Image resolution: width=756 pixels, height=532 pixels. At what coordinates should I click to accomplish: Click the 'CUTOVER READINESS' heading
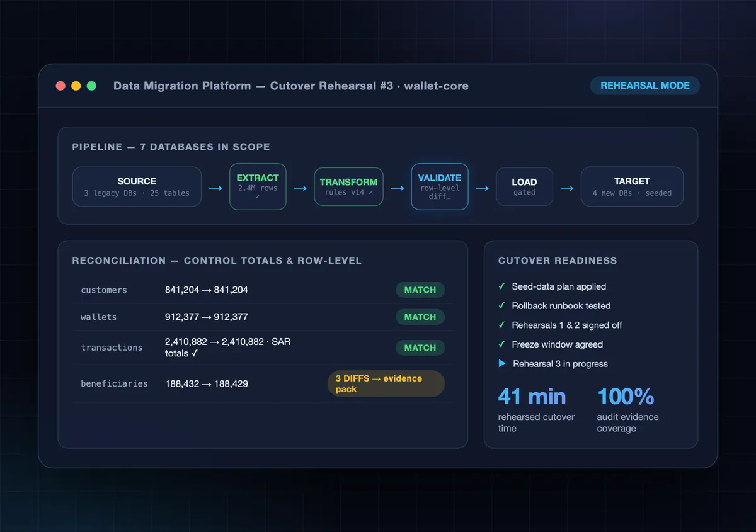(x=558, y=261)
